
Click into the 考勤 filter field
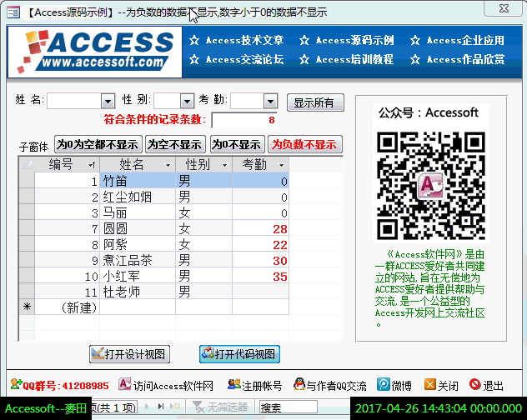[247, 101]
